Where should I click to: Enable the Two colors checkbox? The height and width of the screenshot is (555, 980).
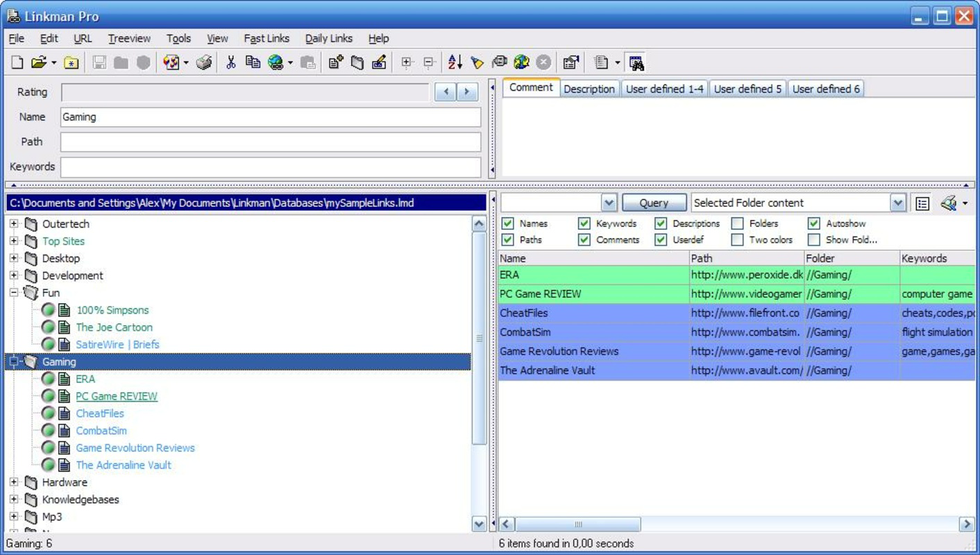click(737, 239)
